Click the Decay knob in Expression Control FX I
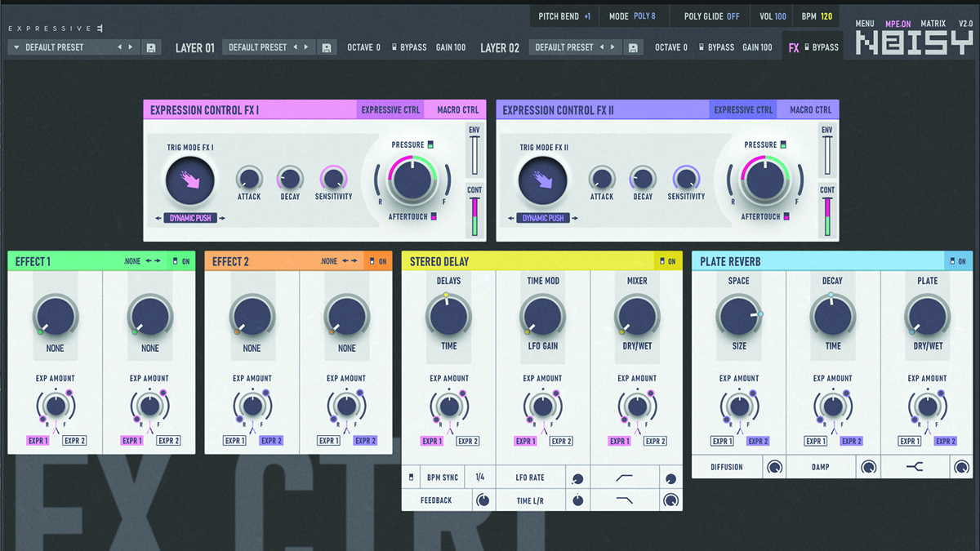Image resolution: width=980 pixels, height=551 pixels. (290, 177)
